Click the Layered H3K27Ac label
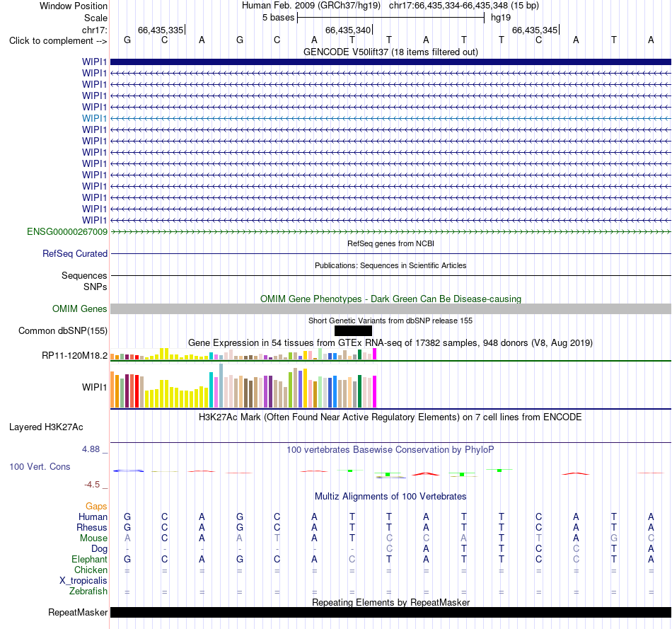The width and height of the screenshot is (672, 629). point(46,427)
